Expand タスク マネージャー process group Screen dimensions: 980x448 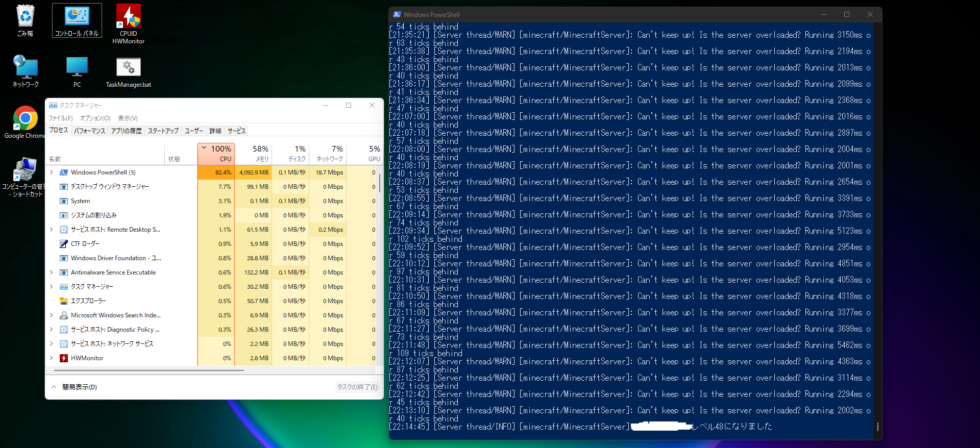[52, 287]
